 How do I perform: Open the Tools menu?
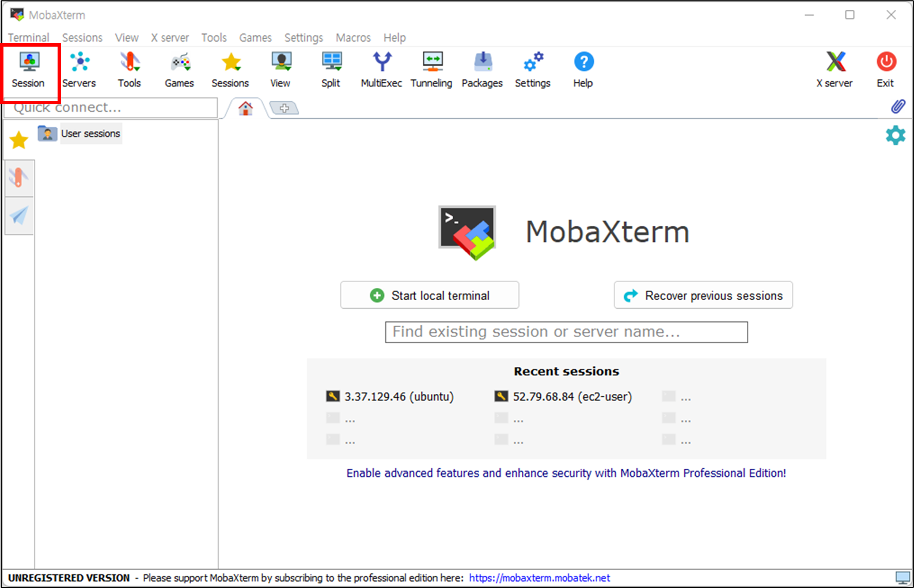pyautogui.click(x=214, y=37)
